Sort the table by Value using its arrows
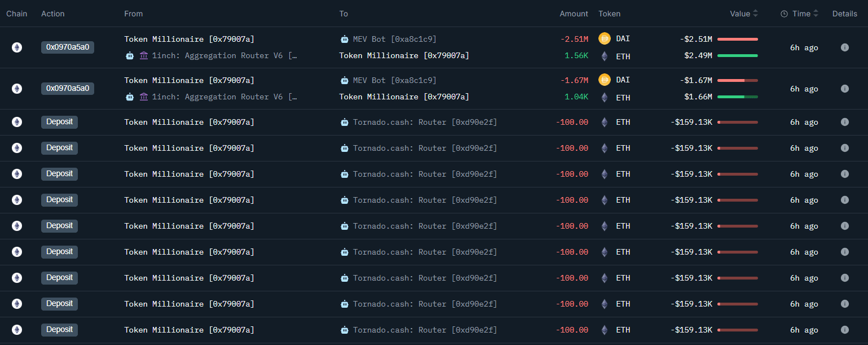 click(755, 14)
